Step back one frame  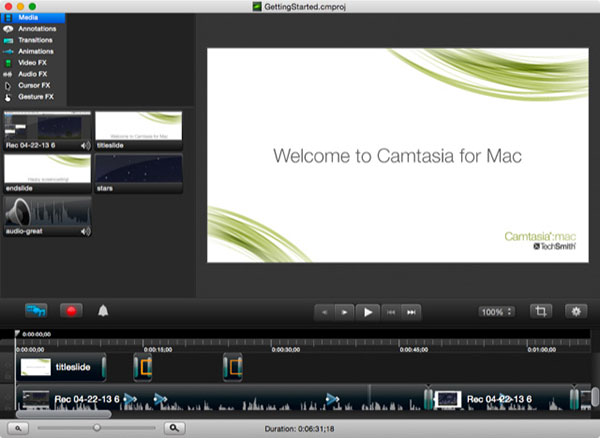[324, 313]
